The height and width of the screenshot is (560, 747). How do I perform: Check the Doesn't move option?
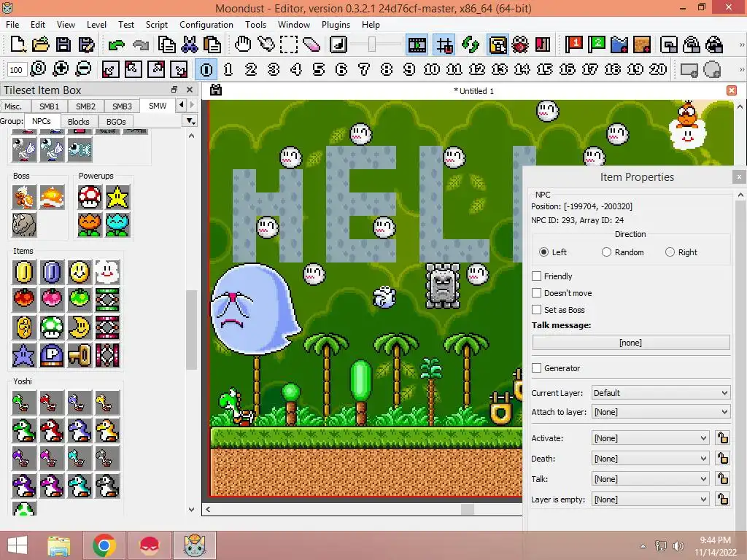(536, 293)
